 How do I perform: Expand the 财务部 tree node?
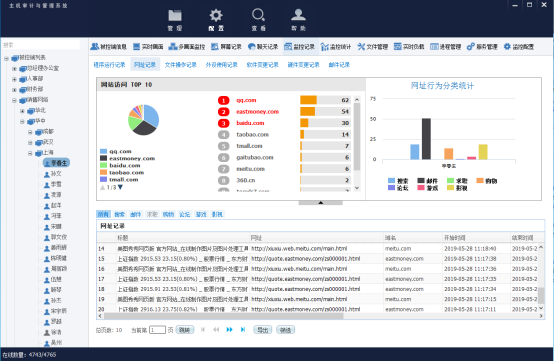tap(14, 90)
